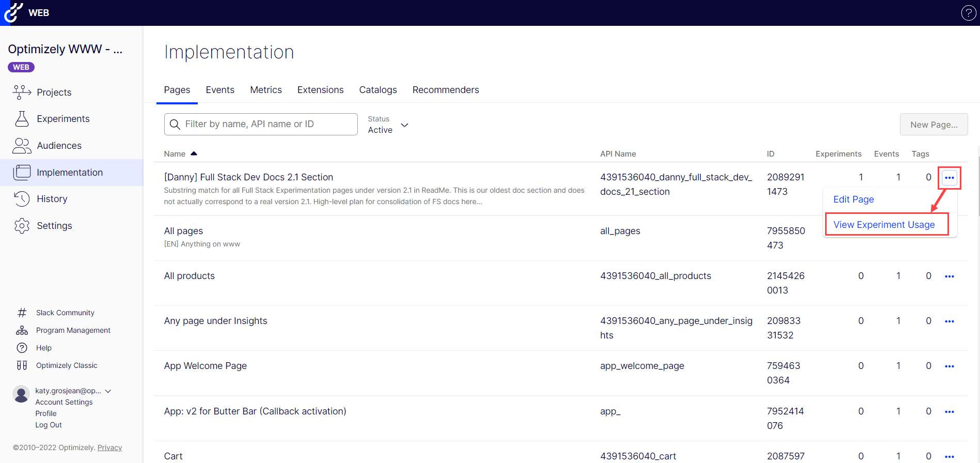Click the Implementation pages icon
This screenshot has width=980, height=463.
[x=22, y=173]
